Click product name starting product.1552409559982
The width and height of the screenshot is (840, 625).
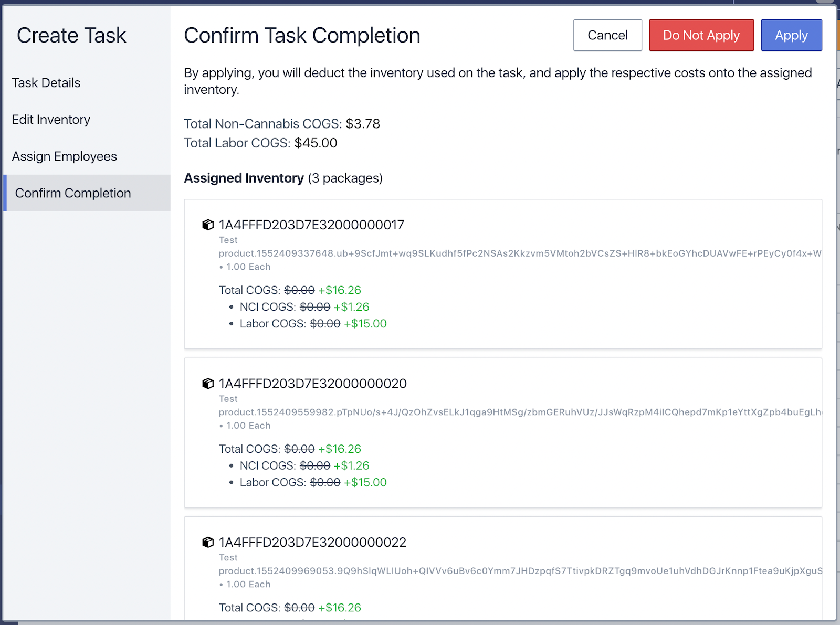(x=520, y=412)
